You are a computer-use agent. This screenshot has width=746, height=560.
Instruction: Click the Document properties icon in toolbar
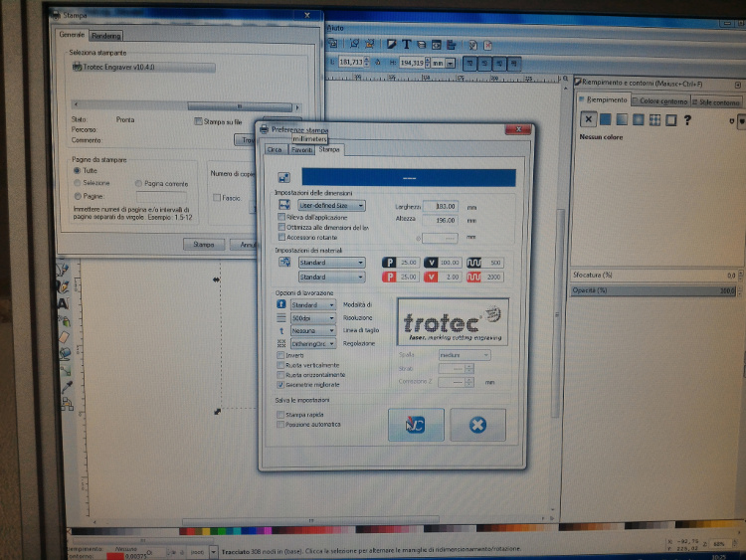[487, 45]
